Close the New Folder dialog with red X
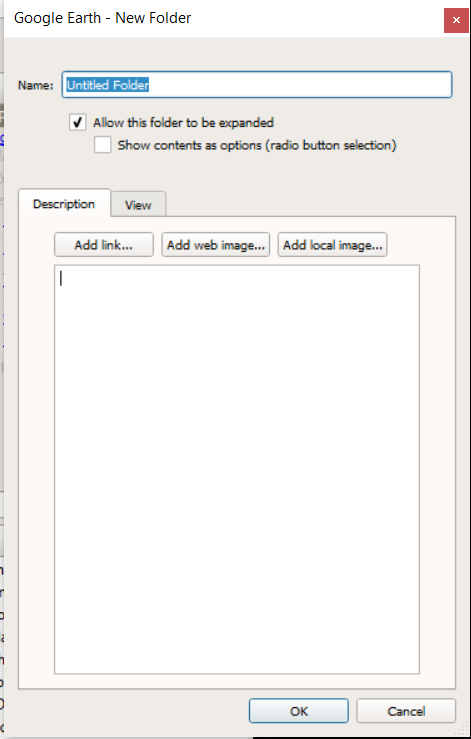Image resolution: width=471 pixels, height=739 pixels. tap(456, 20)
